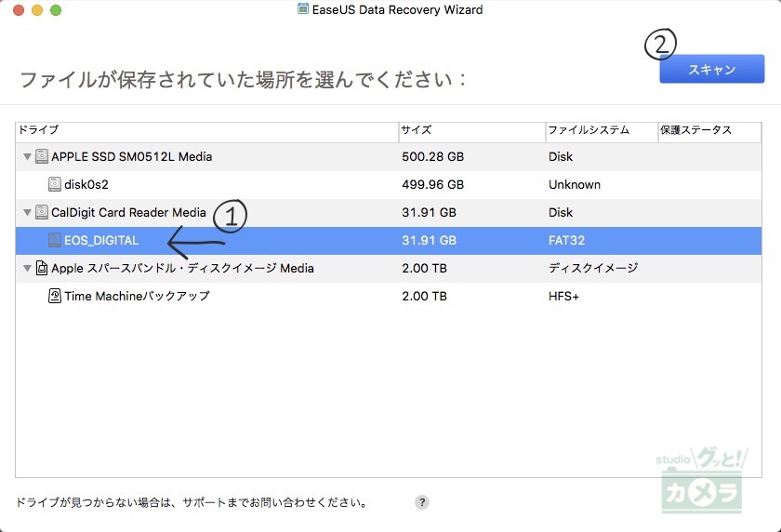This screenshot has width=781, height=532.
Task: Open the help question mark icon
Action: pyautogui.click(x=422, y=502)
